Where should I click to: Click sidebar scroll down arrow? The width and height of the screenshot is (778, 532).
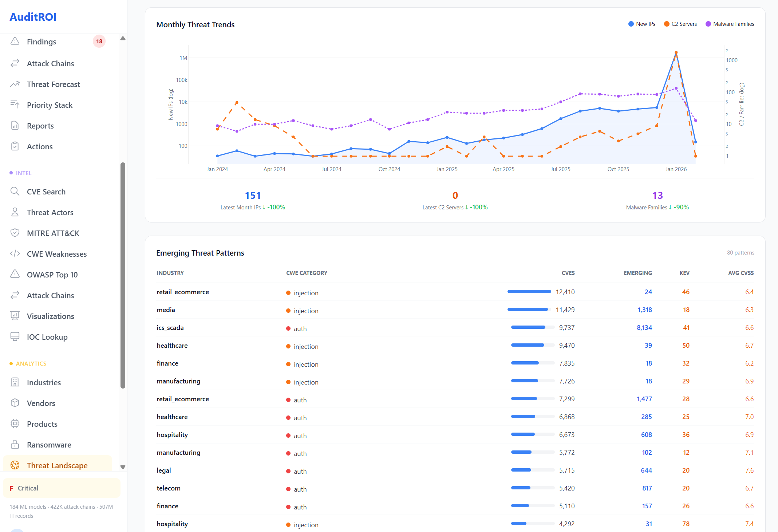click(123, 467)
